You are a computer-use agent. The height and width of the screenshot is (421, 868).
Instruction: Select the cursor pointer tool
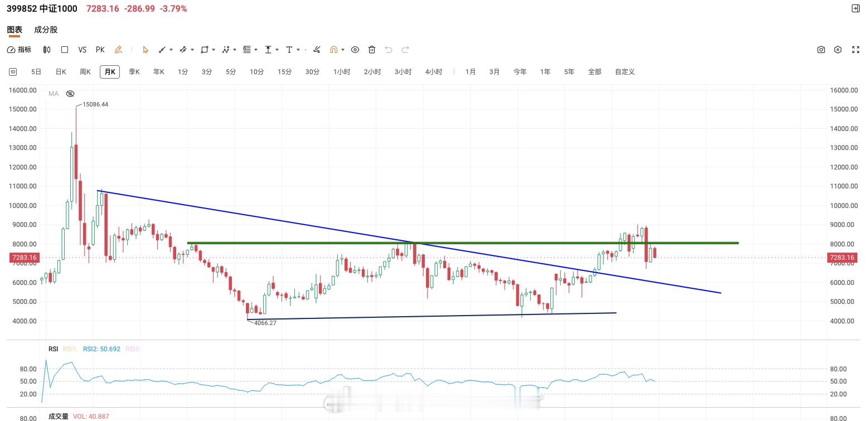(146, 50)
